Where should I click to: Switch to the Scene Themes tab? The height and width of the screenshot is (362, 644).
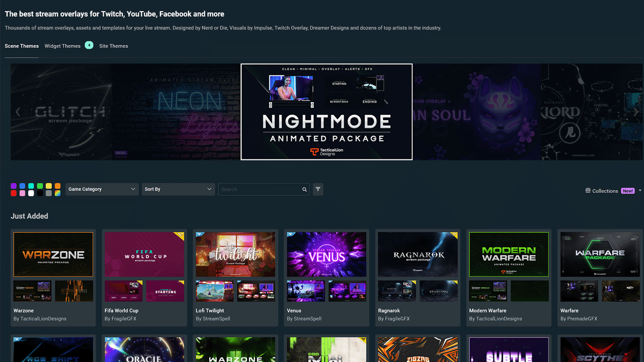(x=22, y=46)
